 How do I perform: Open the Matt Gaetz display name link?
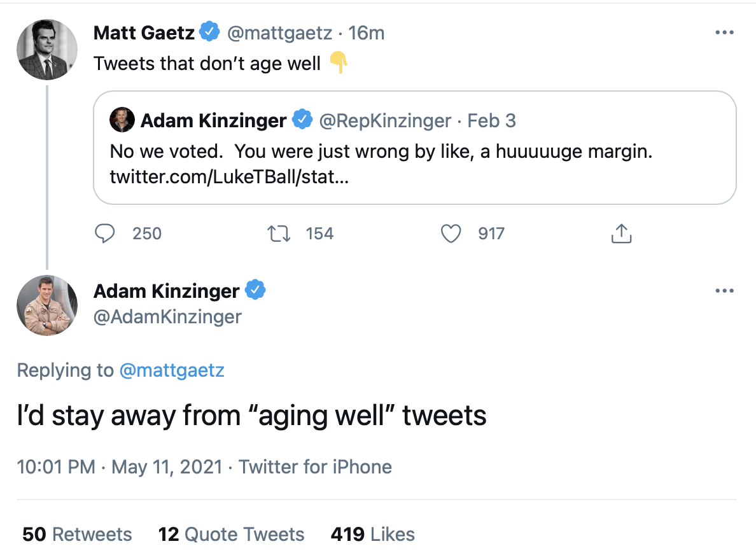pyautogui.click(x=144, y=33)
